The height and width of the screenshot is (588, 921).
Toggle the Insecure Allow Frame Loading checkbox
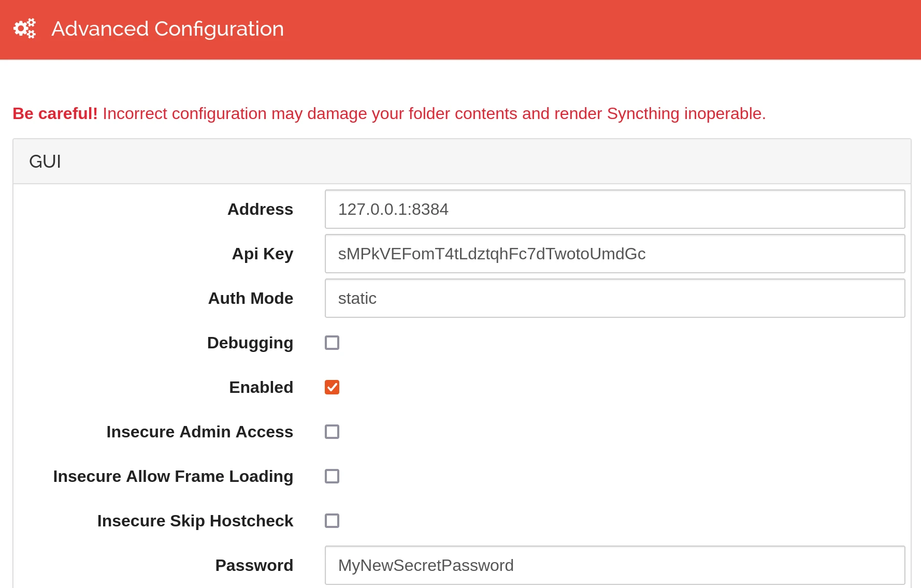332,476
